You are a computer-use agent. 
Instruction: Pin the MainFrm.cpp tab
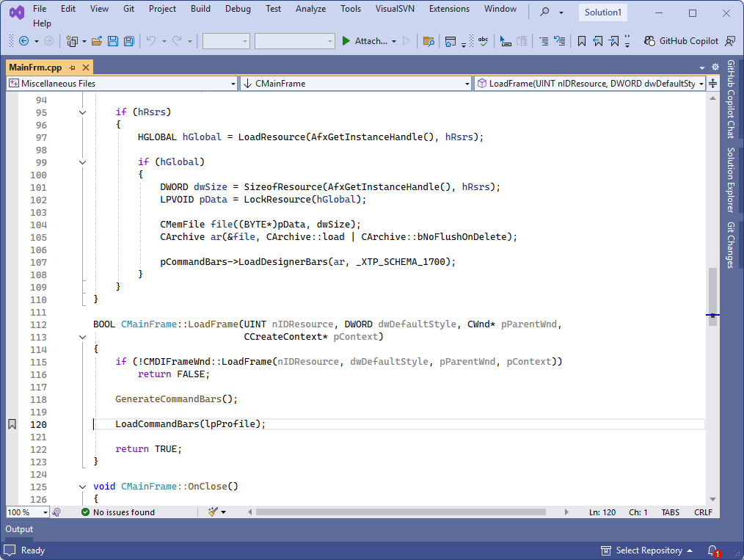(x=72, y=68)
